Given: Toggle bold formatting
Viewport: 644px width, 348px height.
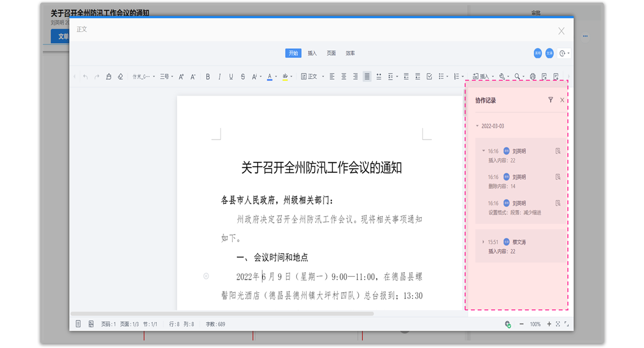Looking at the screenshot, I should (x=208, y=76).
